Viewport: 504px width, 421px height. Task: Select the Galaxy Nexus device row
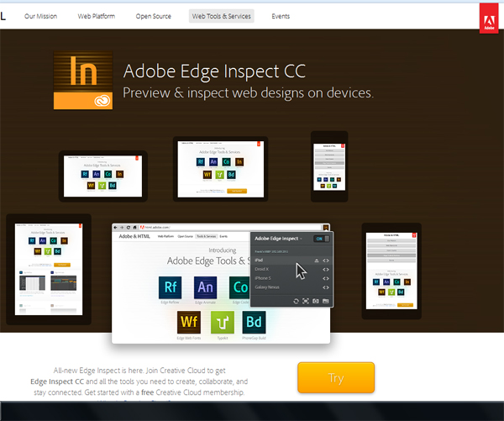coord(291,287)
